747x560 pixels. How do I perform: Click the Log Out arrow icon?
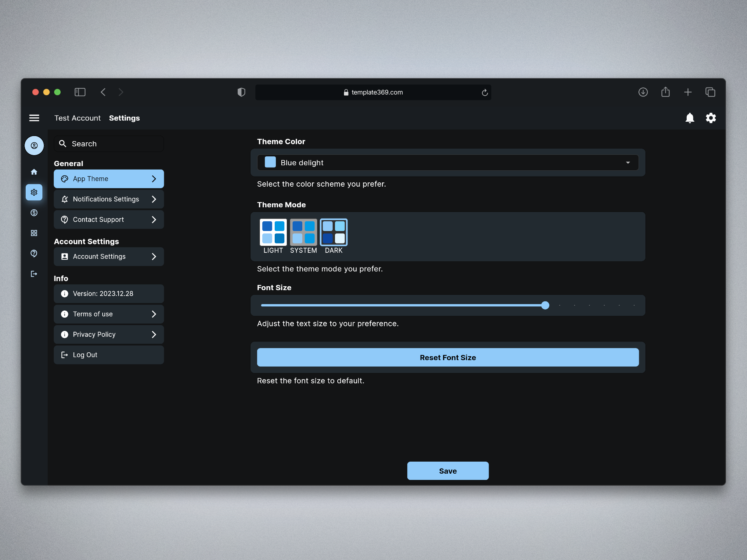coord(65,355)
